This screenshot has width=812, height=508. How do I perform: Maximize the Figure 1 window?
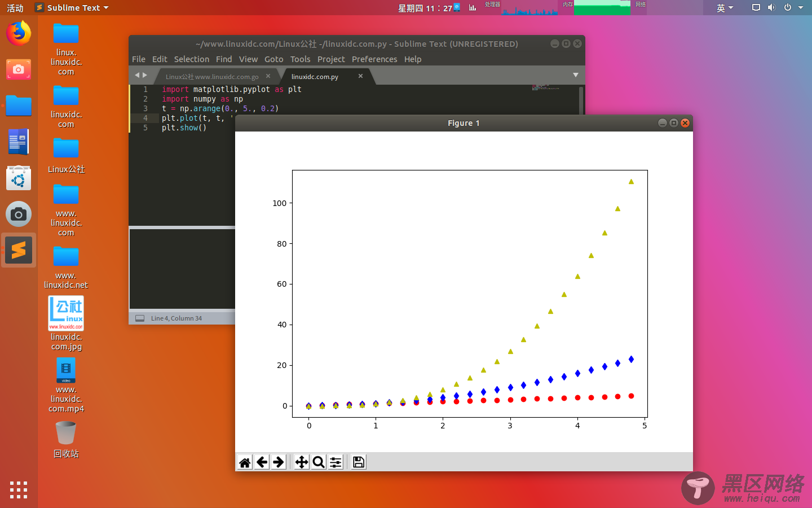[x=674, y=123]
